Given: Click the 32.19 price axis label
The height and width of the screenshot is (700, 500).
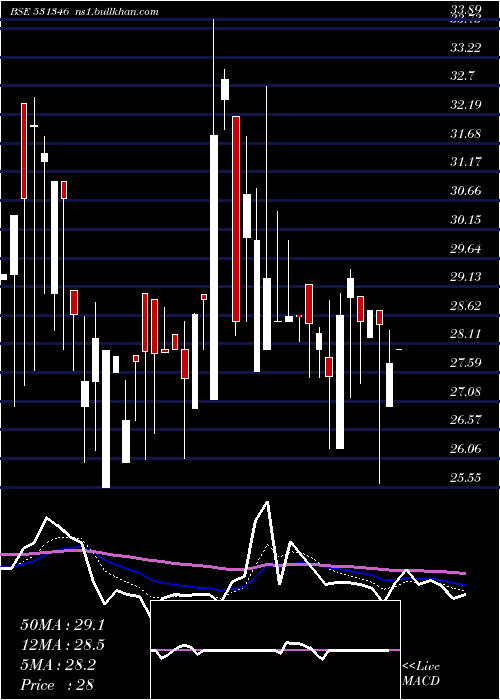Looking at the screenshot, I should pos(466,105).
